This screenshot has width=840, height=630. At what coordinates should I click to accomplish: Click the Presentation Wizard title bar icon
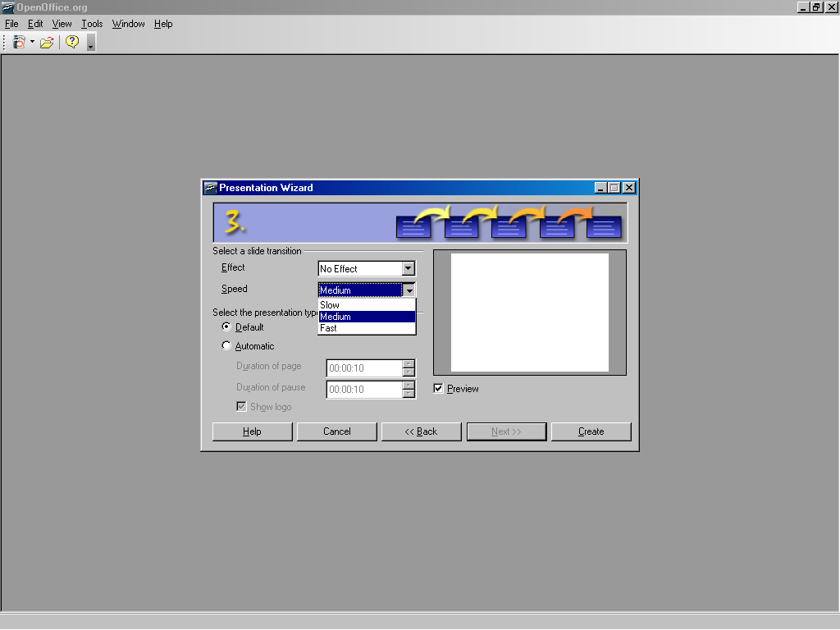[210, 188]
